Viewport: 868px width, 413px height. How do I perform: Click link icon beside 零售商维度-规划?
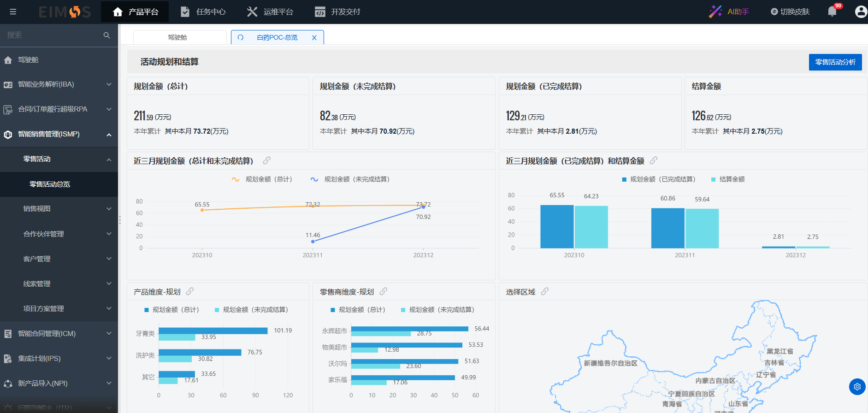click(x=384, y=291)
